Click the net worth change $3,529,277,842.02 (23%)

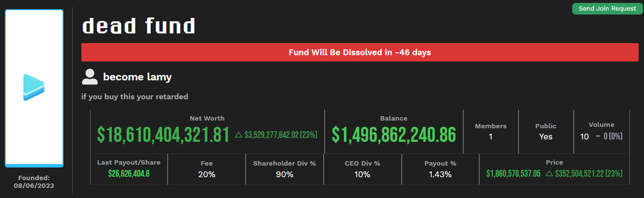pyautogui.click(x=276, y=135)
